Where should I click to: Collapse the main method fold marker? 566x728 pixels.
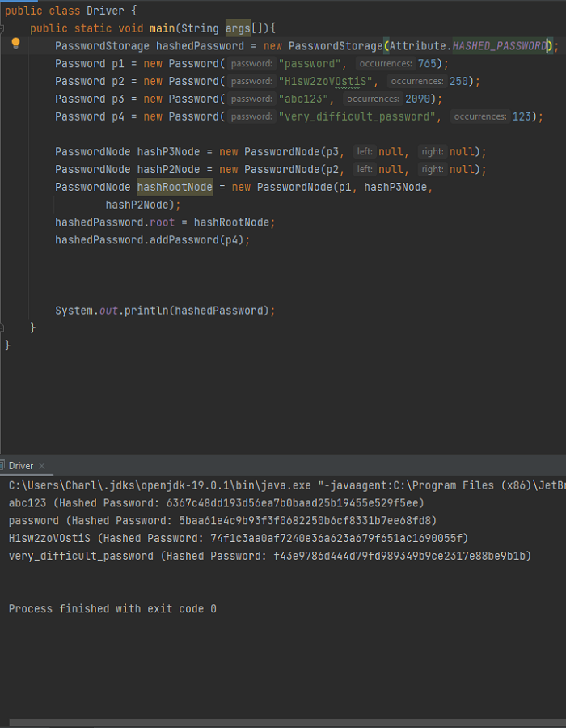[x=2, y=29]
